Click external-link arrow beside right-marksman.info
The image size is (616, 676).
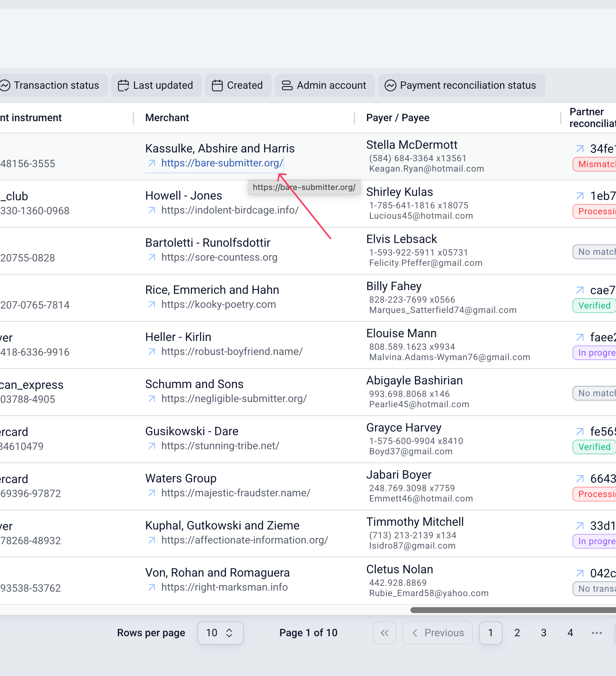(x=152, y=587)
